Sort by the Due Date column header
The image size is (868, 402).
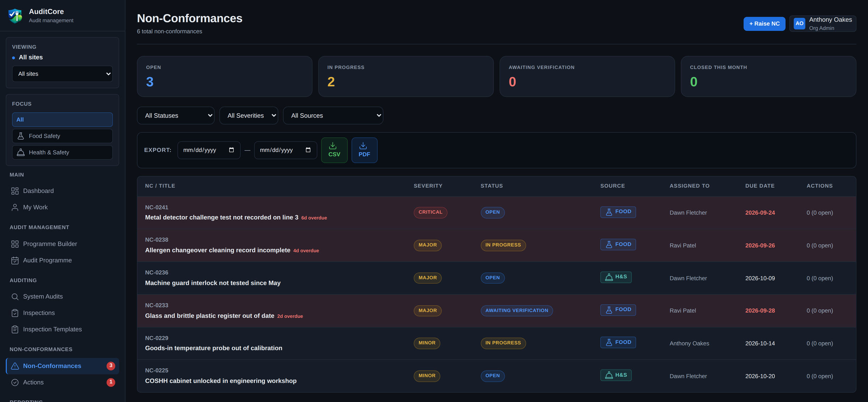(759, 186)
